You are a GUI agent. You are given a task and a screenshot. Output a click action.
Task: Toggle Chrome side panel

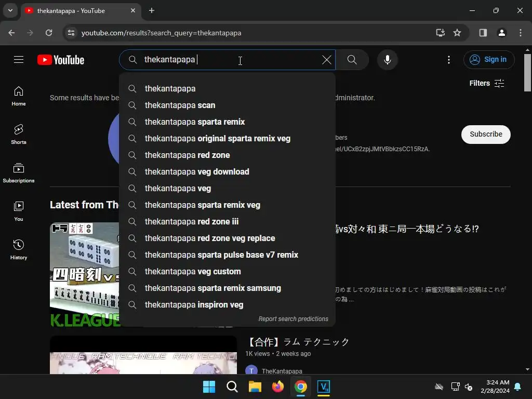pos(483,33)
